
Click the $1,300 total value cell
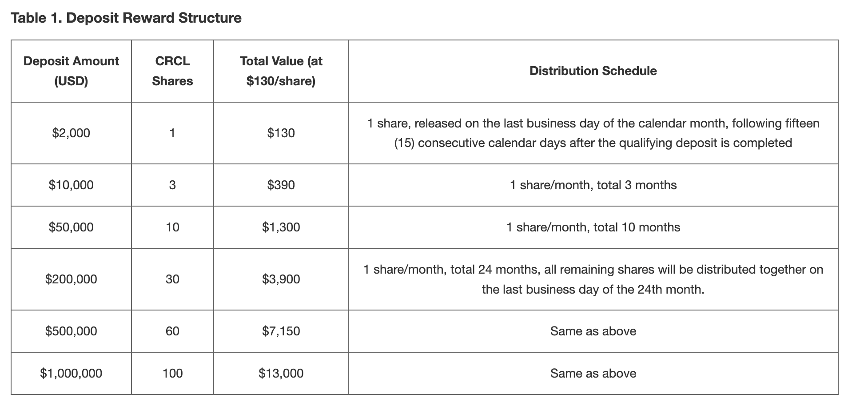point(281,227)
